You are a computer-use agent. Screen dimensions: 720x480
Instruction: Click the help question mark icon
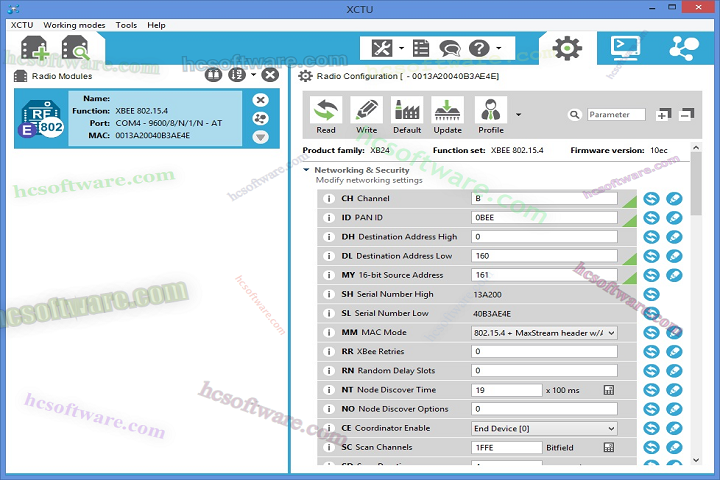tap(479, 48)
